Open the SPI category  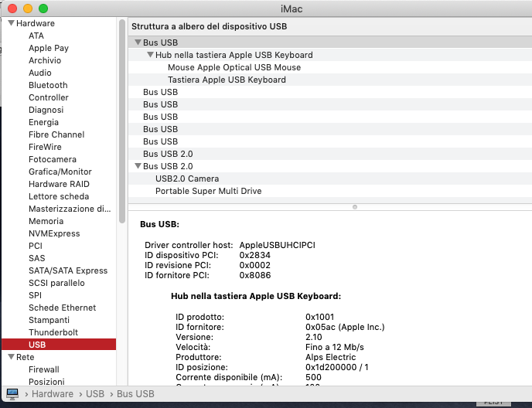[x=36, y=295]
